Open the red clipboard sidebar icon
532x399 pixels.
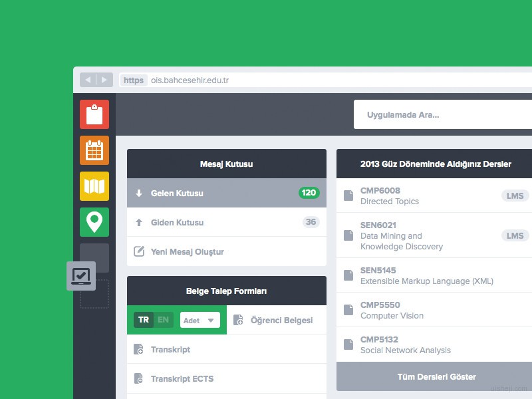[x=94, y=114]
